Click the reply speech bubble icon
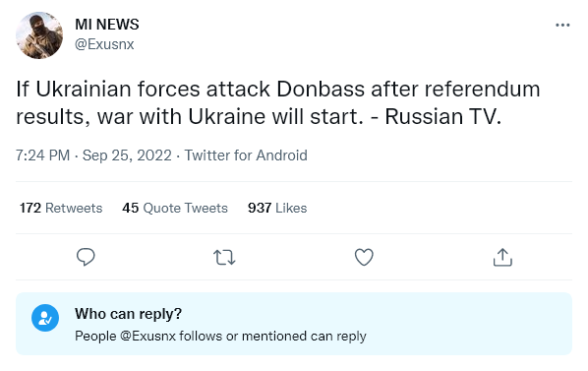The width and height of the screenshot is (588, 371). (86, 257)
